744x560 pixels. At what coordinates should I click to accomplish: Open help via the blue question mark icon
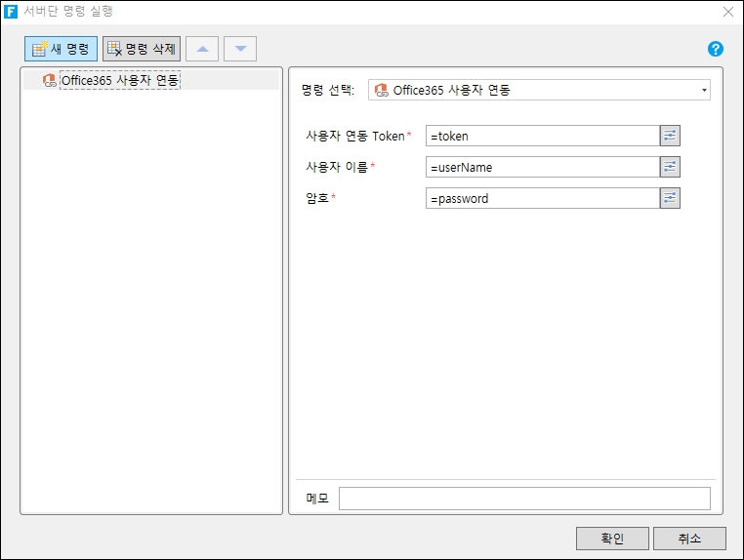tap(716, 49)
